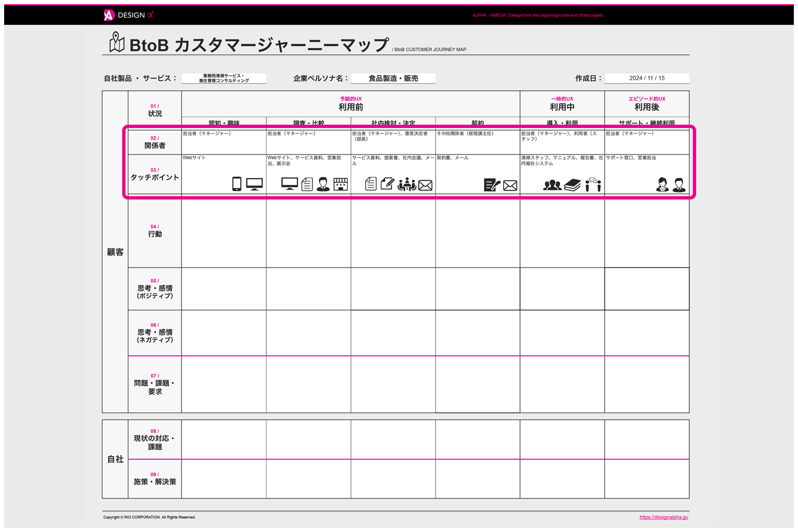Viewport: 798px width, 532px height.
Task: Click the 企業ペルソナ名 field showing 食品製造・販売
Action: pos(393,78)
